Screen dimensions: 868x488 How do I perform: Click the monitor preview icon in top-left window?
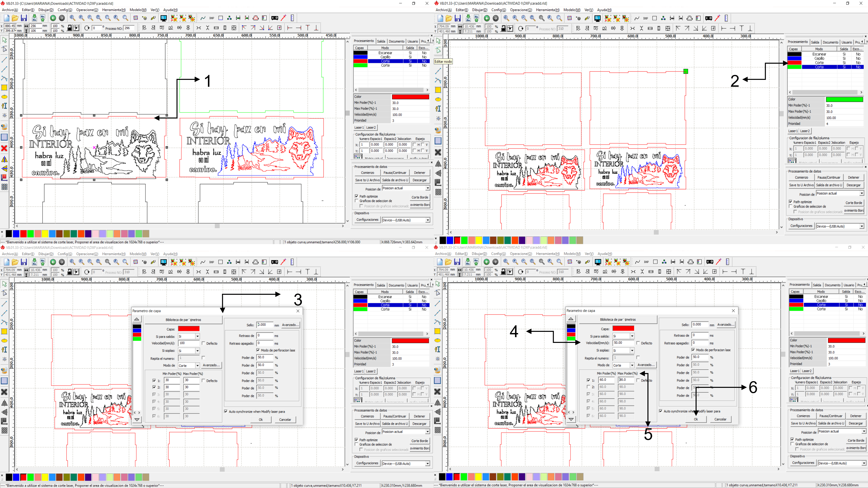(x=163, y=18)
